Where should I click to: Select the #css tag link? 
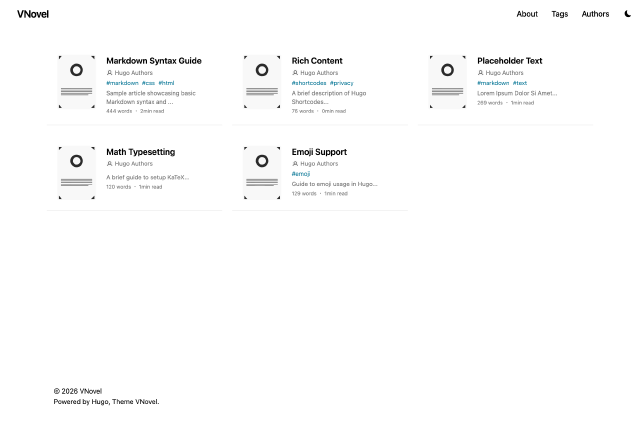149,83
